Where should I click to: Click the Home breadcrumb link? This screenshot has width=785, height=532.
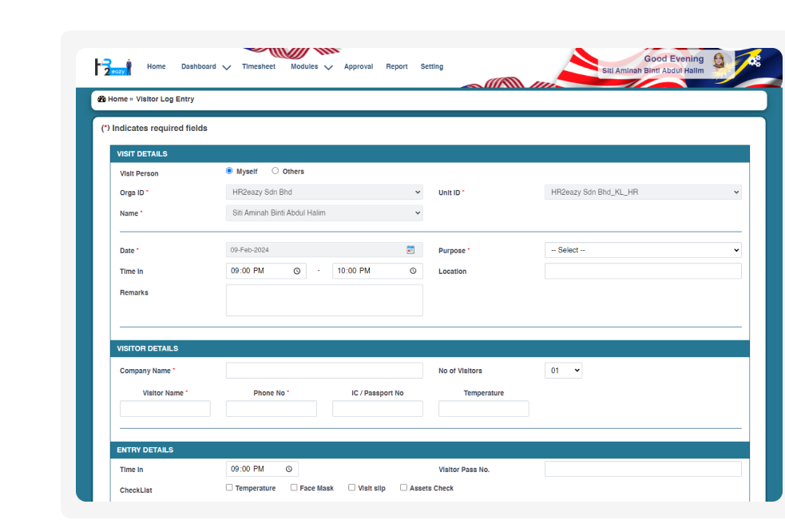[117, 99]
